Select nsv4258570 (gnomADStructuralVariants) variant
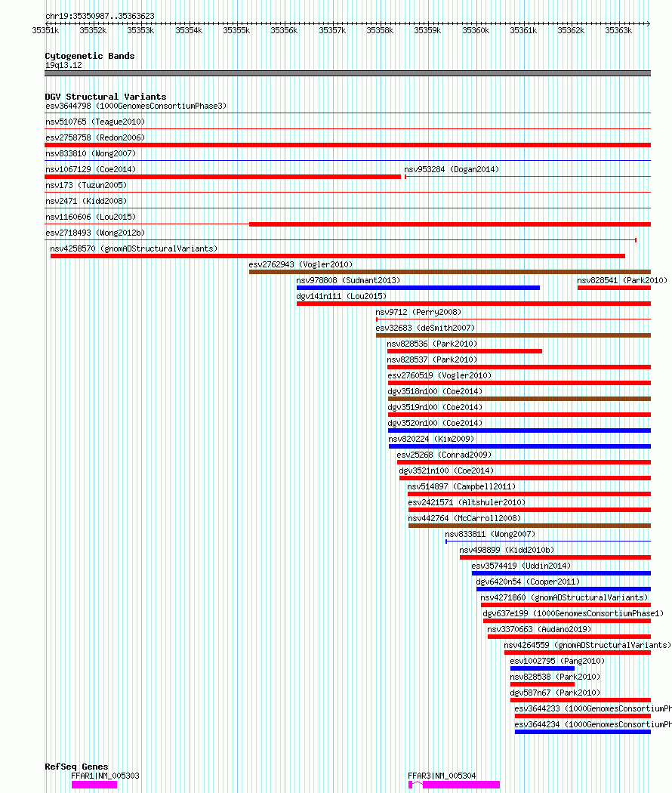The image size is (672, 793). [134, 248]
